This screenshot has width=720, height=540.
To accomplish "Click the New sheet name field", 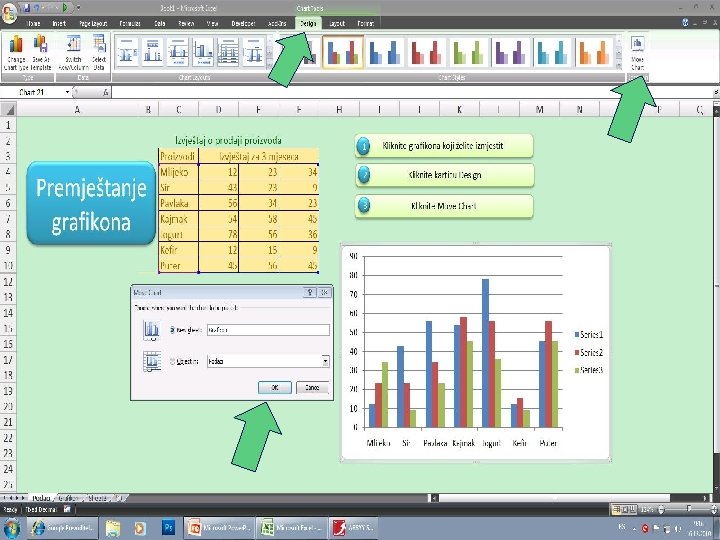I will coord(268,330).
